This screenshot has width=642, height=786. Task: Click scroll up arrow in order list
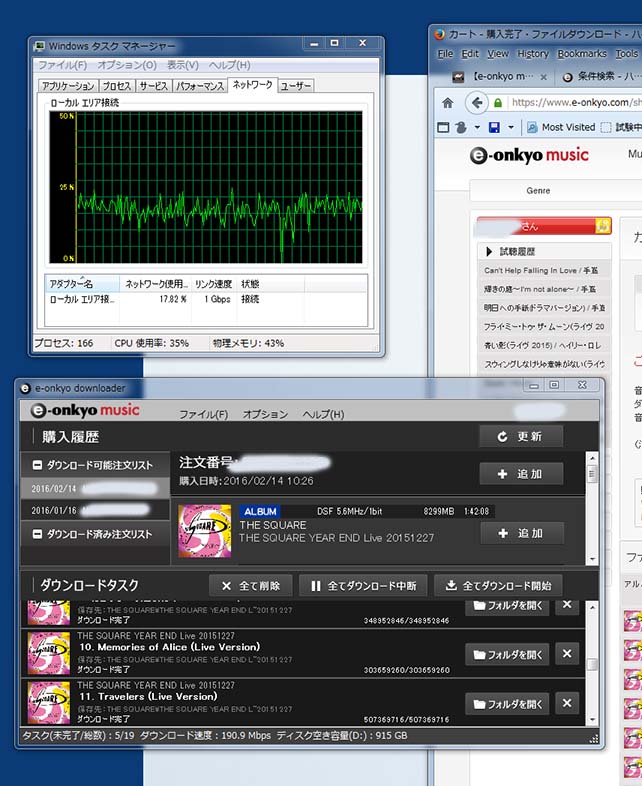592,458
